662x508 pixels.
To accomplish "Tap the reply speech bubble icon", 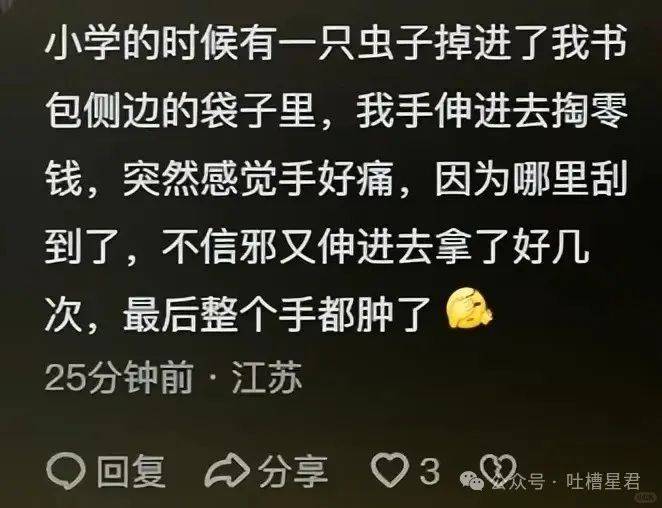I will tap(66, 471).
